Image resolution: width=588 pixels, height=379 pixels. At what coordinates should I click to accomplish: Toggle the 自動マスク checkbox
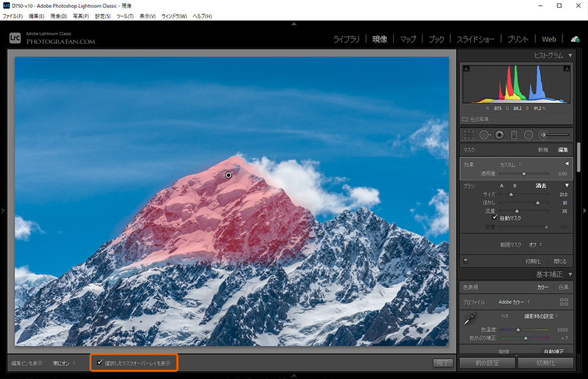[x=495, y=217]
